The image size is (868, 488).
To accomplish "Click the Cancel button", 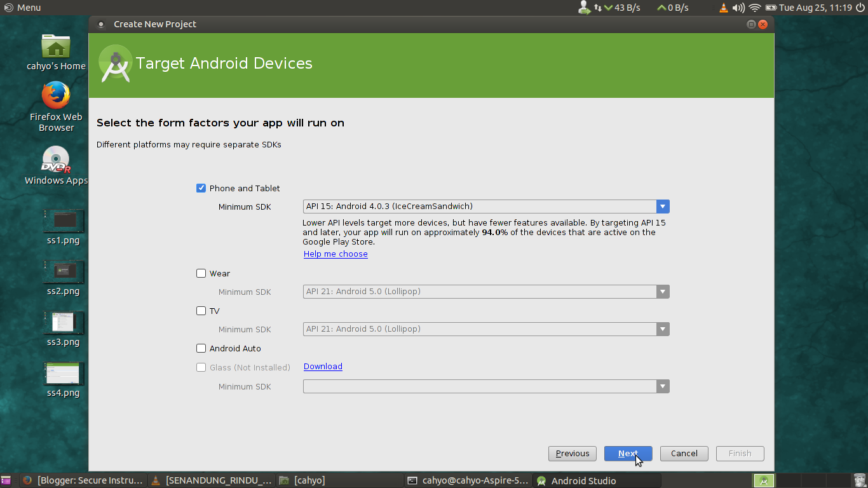I will point(684,454).
